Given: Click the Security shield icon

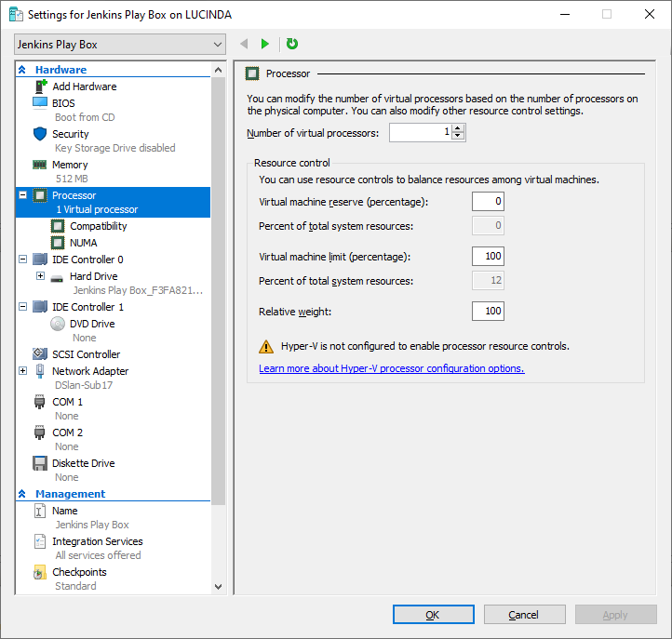Looking at the screenshot, I should (40, 134).
